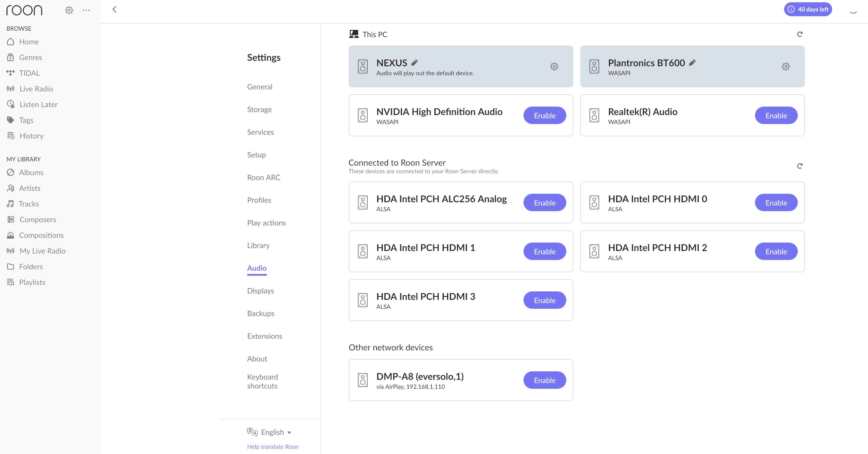
Task: Open Help translate Roon link
Action: (273, 447)
